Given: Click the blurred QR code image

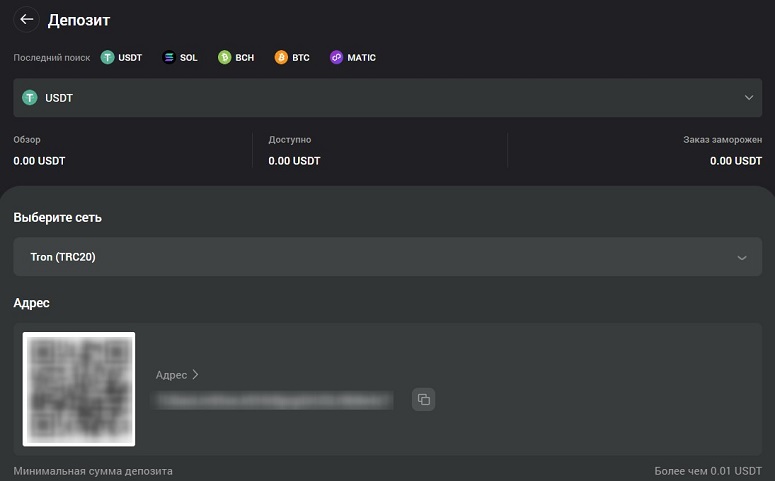Looking at the screenshot, I should tap(79, 389).
